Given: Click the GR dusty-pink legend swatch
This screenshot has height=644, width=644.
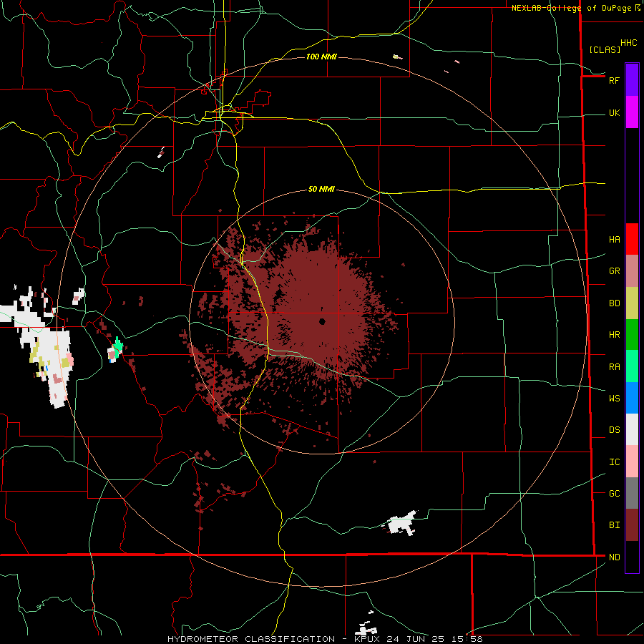Looking at the screenshot, I should point(632,271).
